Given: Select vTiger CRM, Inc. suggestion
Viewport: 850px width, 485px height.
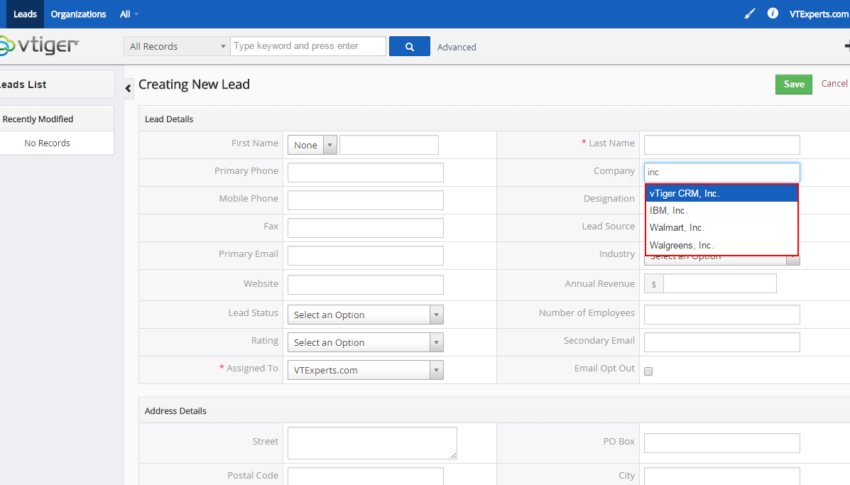Looking at the screenshot, I should (x=722, y=193).
